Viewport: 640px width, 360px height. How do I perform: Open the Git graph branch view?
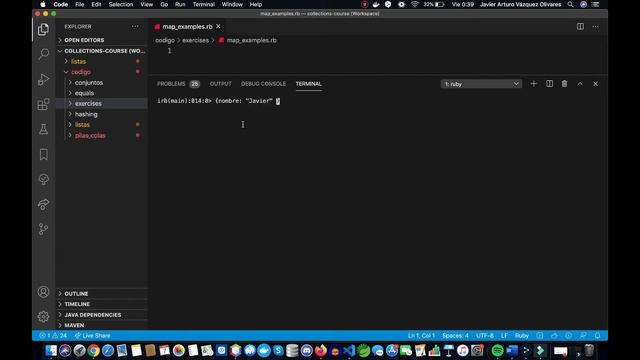click(43, 229)
